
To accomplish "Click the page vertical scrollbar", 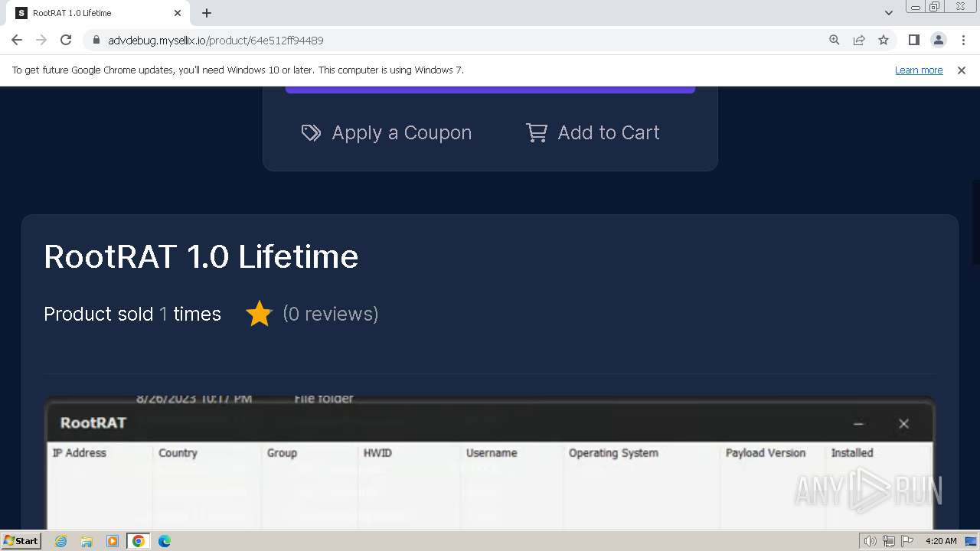I will tap(975, 222).
